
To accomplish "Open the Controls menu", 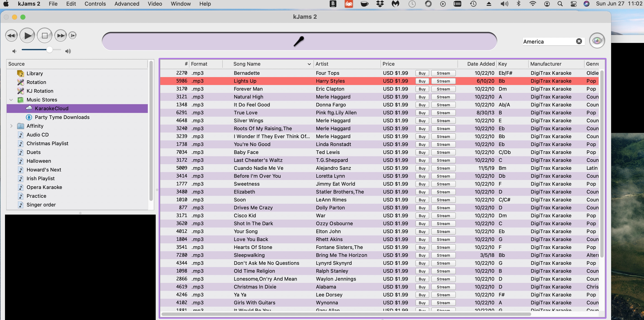I will pyautogui.click(x=95, y=4).
